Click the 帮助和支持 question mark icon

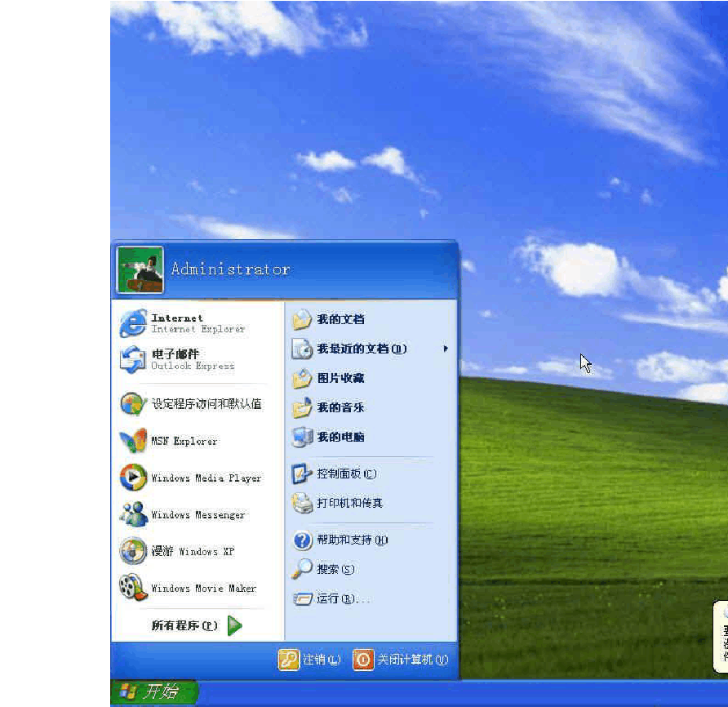coord(302,540)
